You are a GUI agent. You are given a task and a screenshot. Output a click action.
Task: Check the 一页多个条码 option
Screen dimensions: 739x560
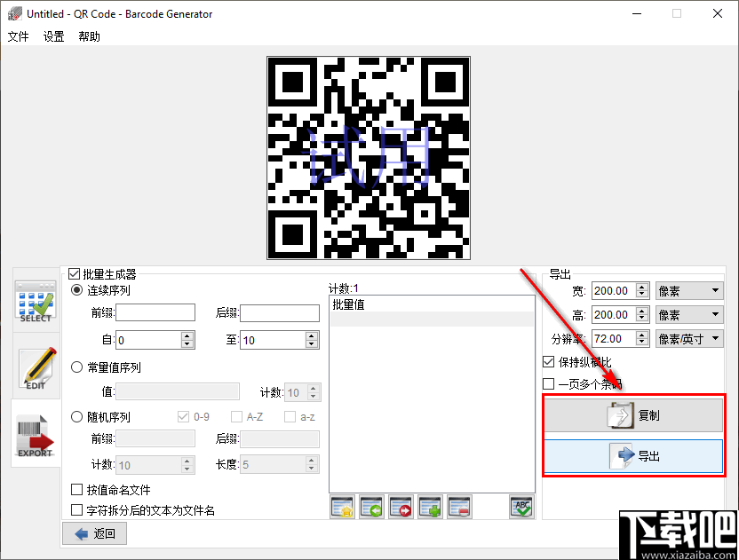point(548,383)
